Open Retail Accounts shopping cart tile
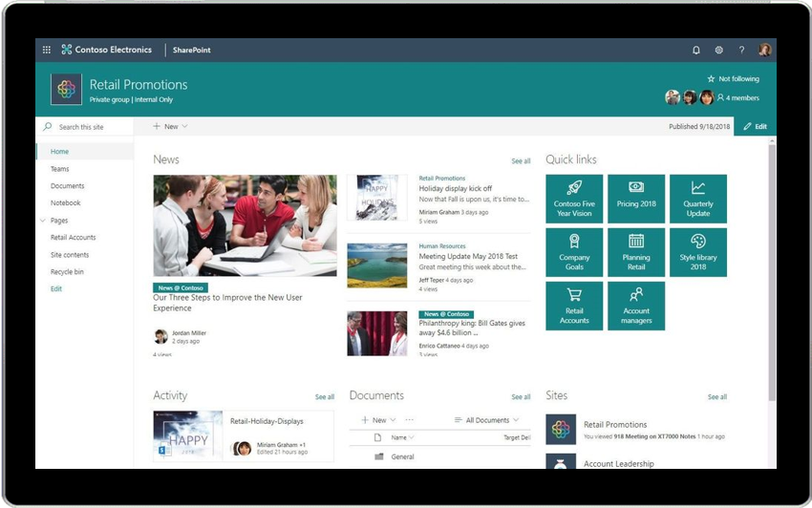 574,307
